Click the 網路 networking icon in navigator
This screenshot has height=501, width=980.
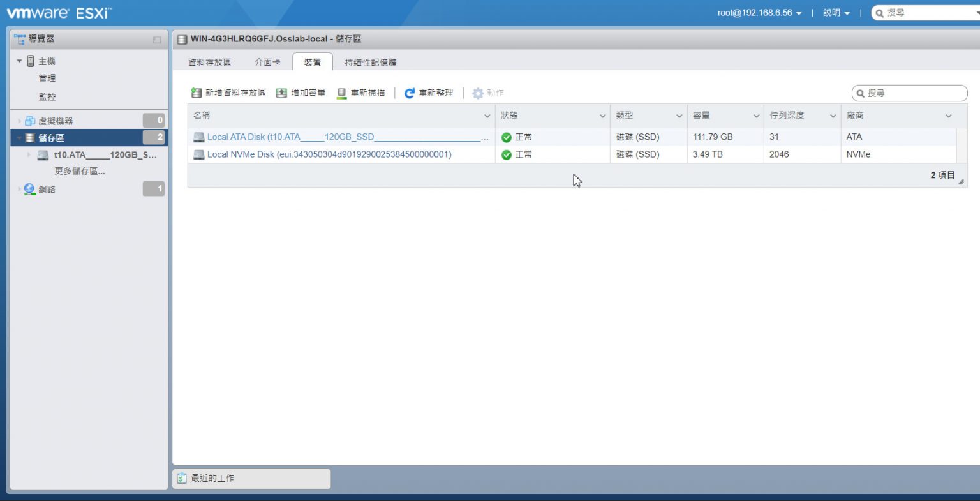[x=29, y=189]
